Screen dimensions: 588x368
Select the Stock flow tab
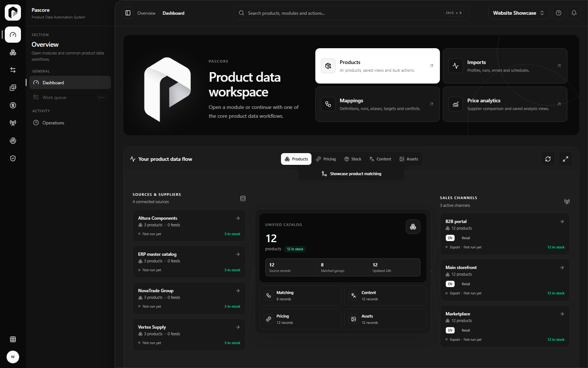point(353,159)
